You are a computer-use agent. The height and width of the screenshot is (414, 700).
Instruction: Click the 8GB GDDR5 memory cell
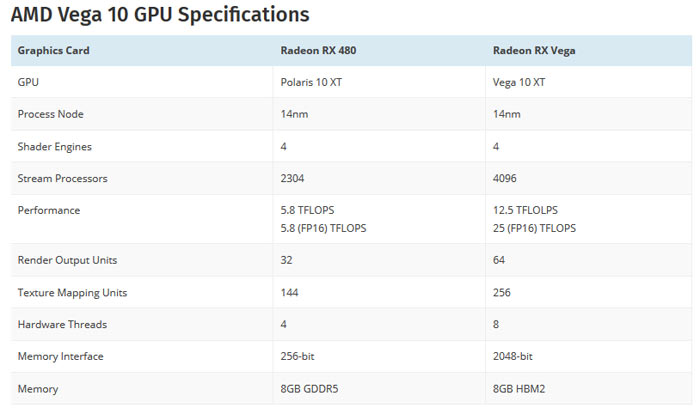pyautogui.click(x=309, y=389)
